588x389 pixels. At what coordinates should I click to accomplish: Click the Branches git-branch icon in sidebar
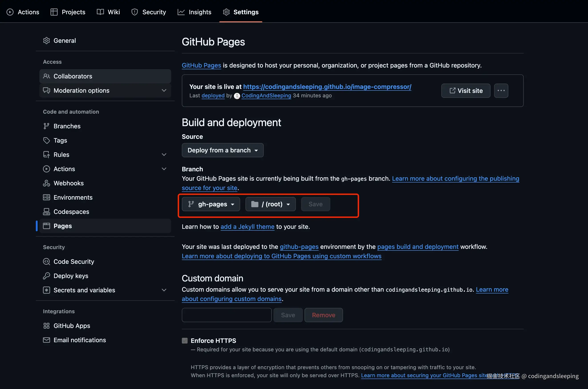pos(46,126)
